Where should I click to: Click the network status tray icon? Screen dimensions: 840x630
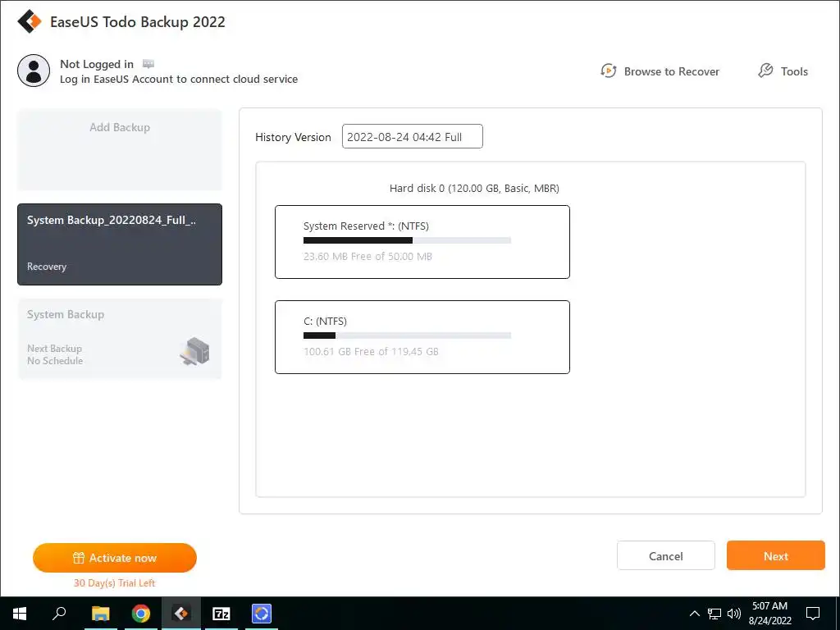(x=714, y=614)
